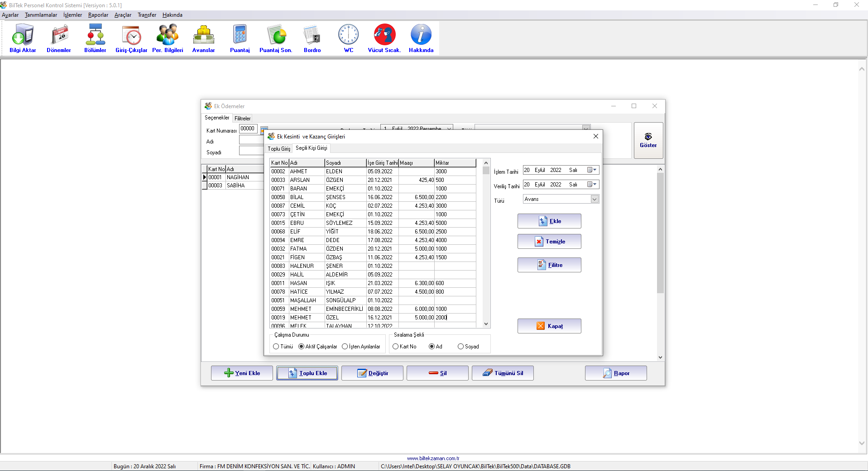
Task: Click the Temizle button
Action: click(549, 242)
